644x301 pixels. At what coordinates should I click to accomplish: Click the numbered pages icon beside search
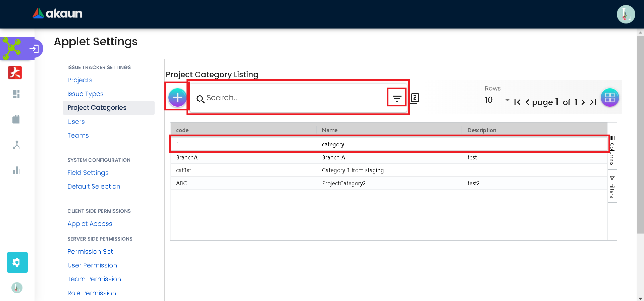pos(415,98)
